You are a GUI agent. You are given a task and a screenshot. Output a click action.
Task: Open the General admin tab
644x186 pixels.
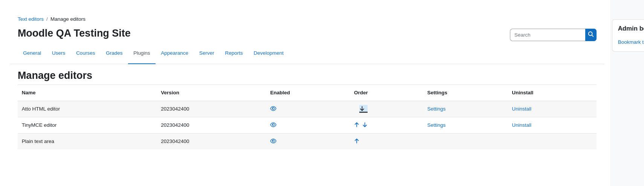click(x=32, y=53)
